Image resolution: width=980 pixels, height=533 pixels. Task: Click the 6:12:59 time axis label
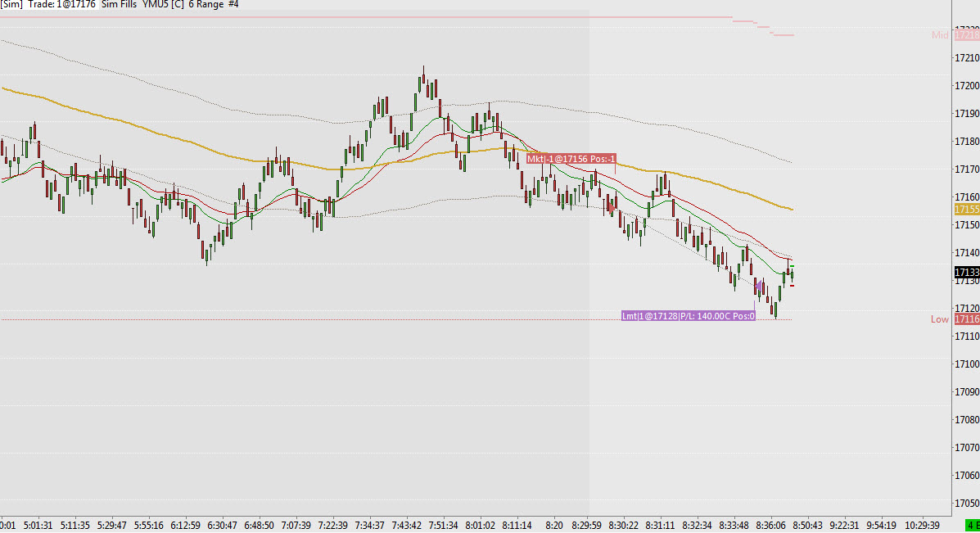(x=186, y=526)
